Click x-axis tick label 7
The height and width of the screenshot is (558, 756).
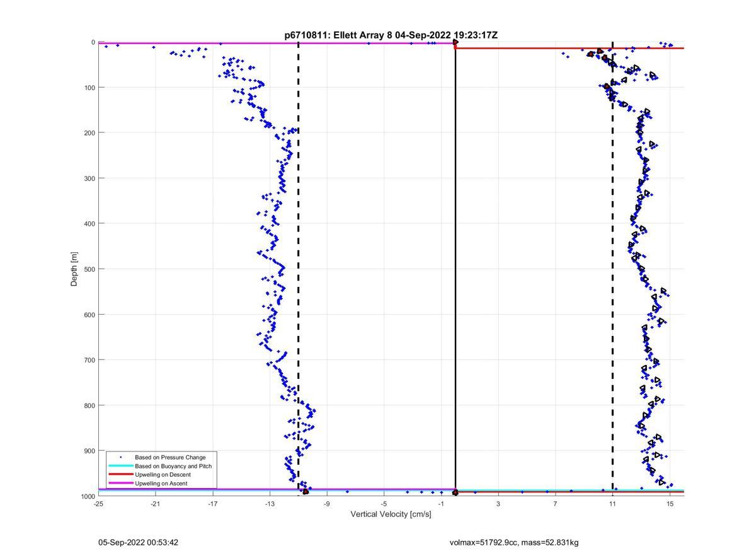[556, 504]
